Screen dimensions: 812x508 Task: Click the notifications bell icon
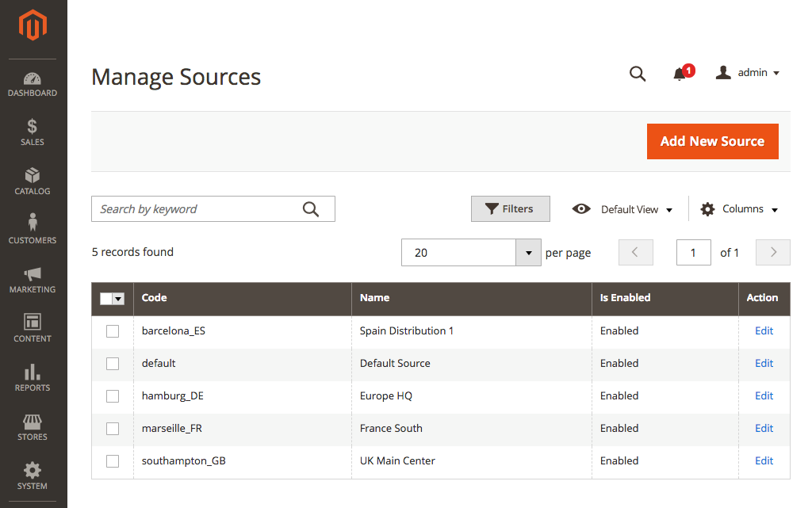point(680,73)
